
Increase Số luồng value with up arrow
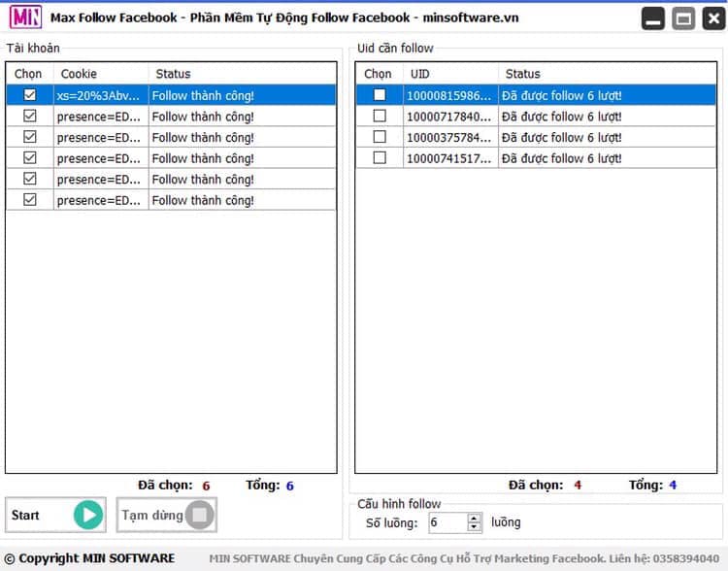(x=474, y=518)
